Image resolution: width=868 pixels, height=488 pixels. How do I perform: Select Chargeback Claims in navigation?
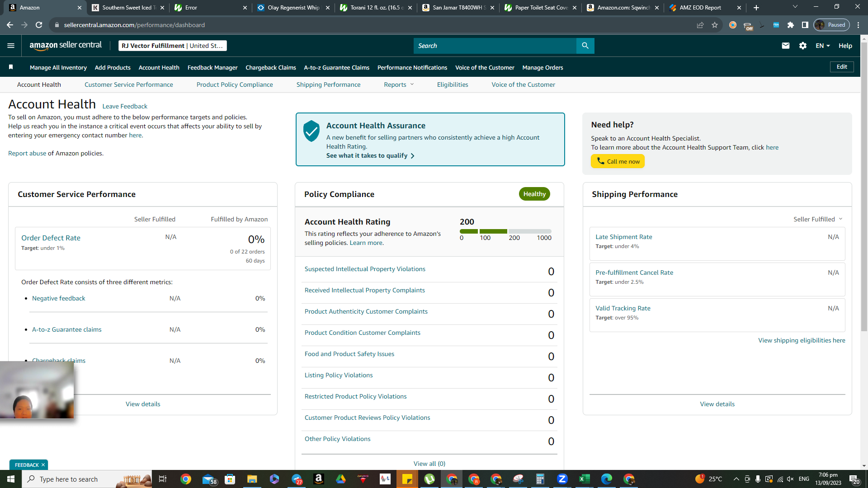tap(271, 67)
